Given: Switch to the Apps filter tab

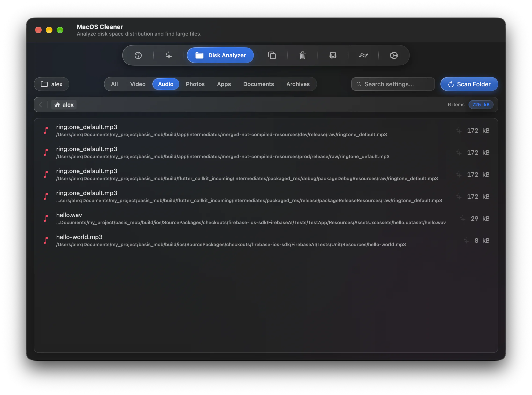Looking at the screenshot, I should pyautogui.click(x=224, y=84).
